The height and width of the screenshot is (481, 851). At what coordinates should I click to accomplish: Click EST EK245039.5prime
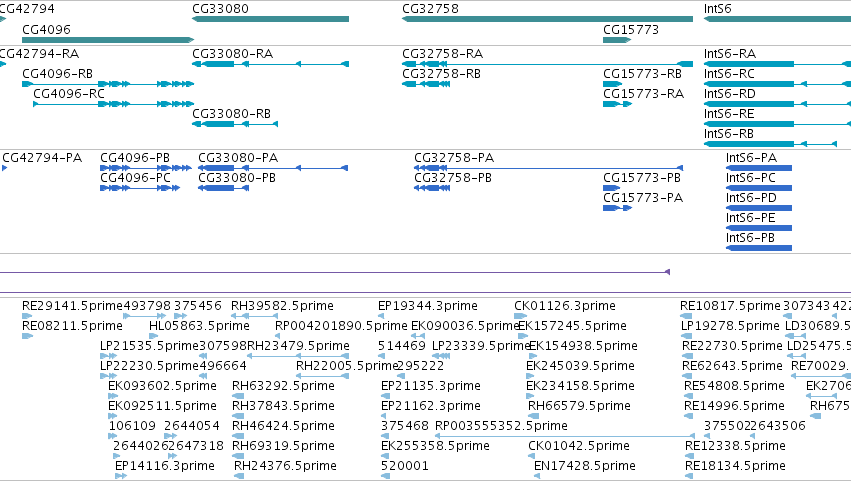coord(580,366)
